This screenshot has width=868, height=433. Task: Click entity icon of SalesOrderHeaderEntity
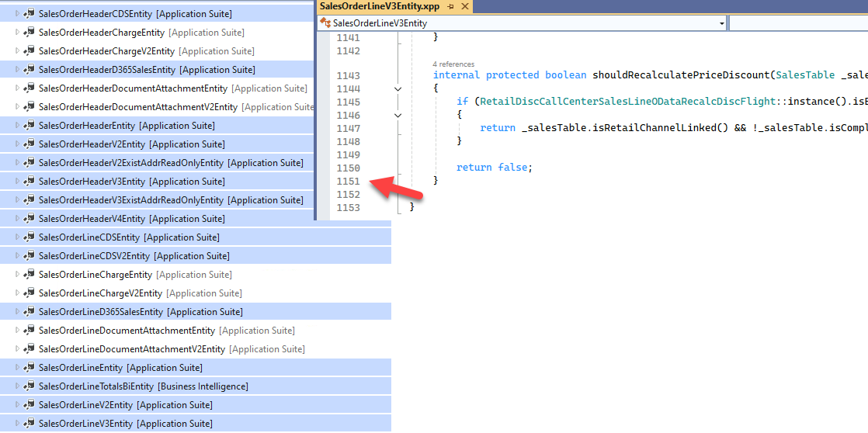click(x=30, y=125)
